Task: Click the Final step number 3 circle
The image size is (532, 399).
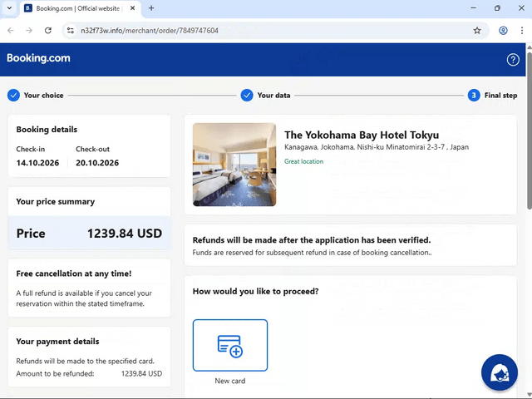Action: 474,96
